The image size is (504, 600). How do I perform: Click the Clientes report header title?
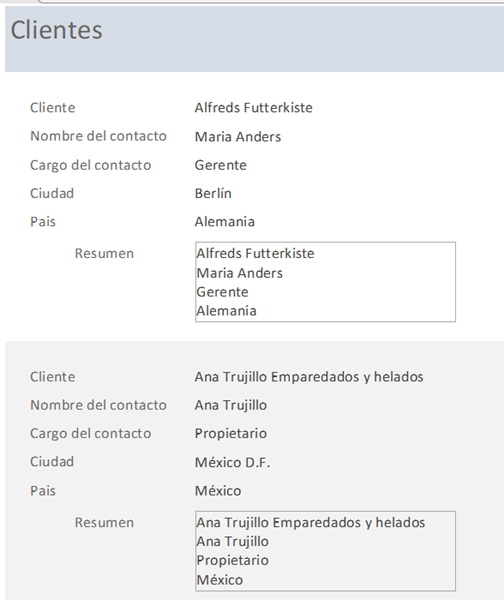coord(57,30)
